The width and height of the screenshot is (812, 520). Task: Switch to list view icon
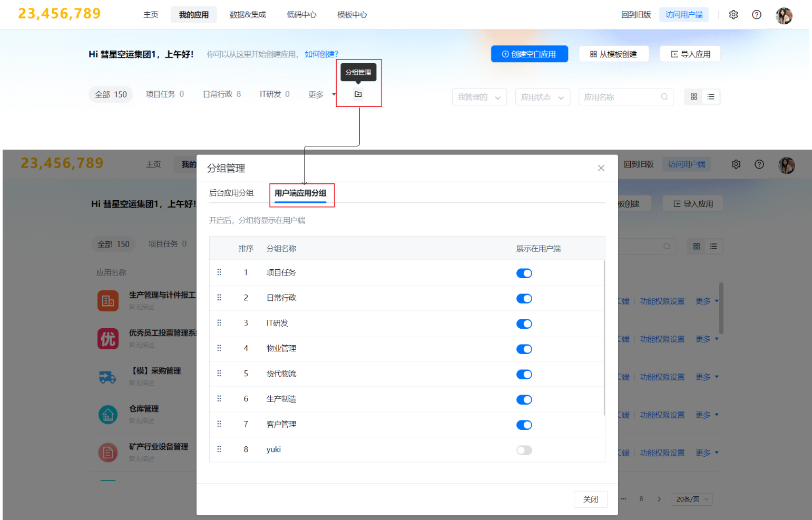coord(710,97)
